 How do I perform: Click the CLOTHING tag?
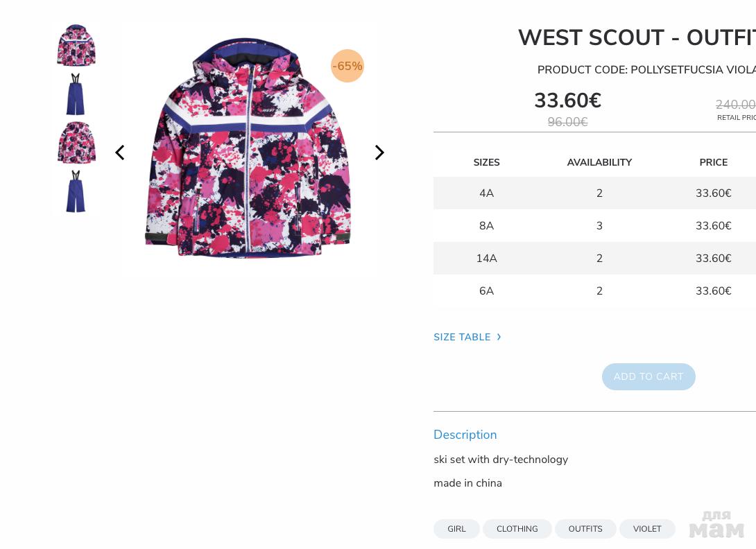coord(517,529)
